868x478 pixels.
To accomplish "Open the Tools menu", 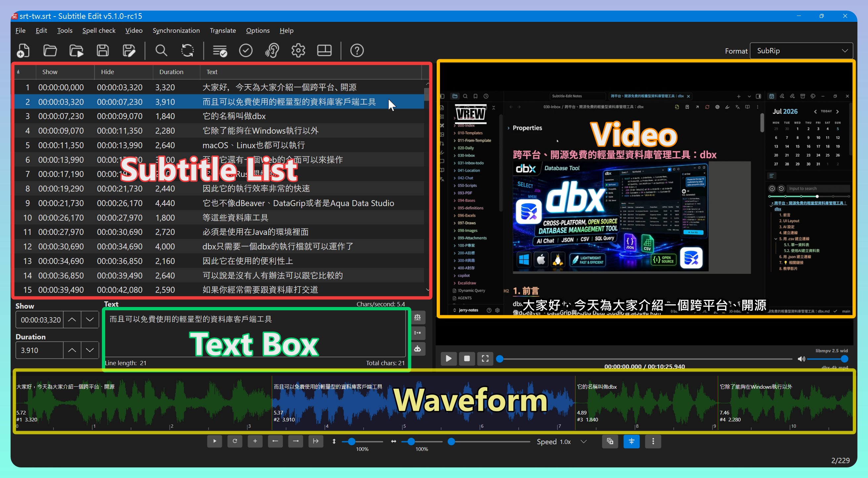I will point(65,31).
